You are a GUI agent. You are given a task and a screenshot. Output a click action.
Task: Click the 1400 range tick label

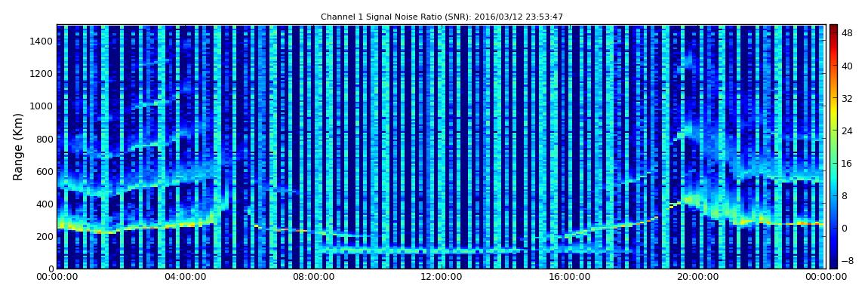pyautogui.click(x=42, y=41)
